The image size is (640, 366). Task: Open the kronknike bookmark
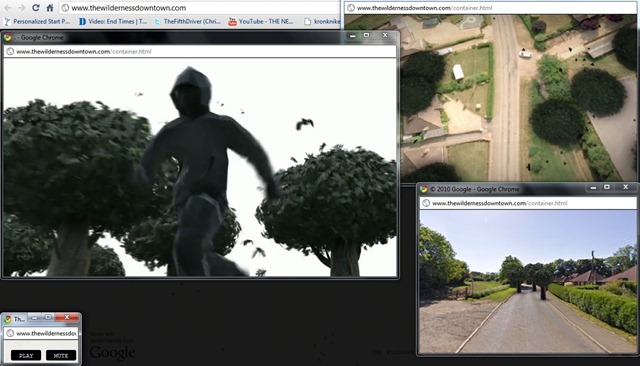pyautogui.click(x=322, y=21)
